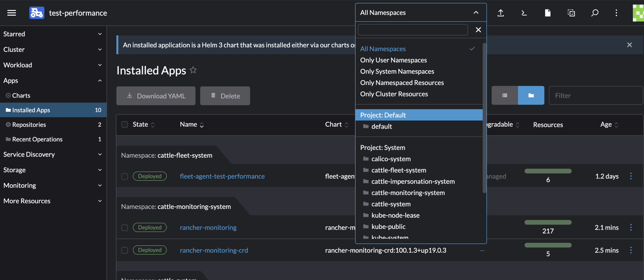Copy KubeConfig to clipboard icon
The width and height of the screenshot is (644, 280).
(571, 13)
